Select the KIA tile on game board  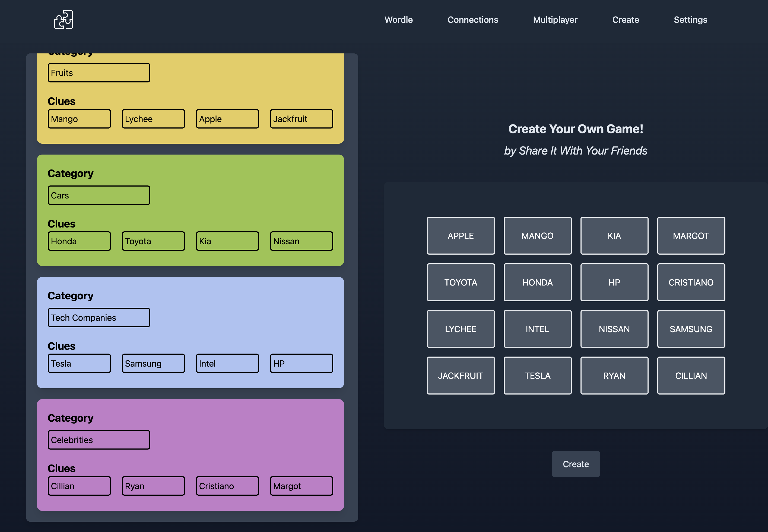point(614,236)
